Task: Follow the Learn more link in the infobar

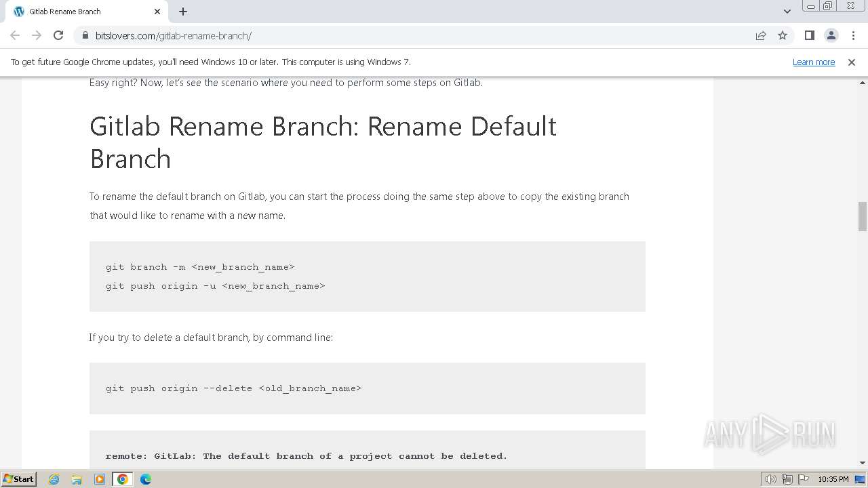Action: click(814, 62)
